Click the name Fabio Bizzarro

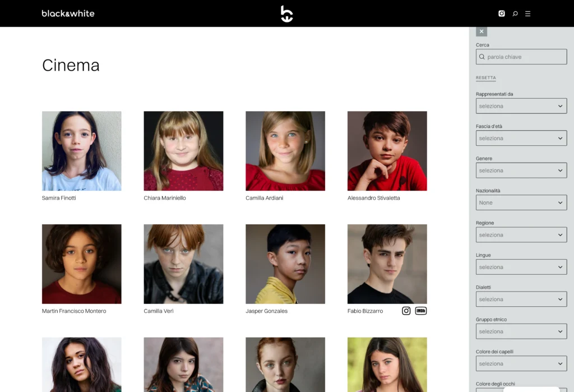(365, 311)
